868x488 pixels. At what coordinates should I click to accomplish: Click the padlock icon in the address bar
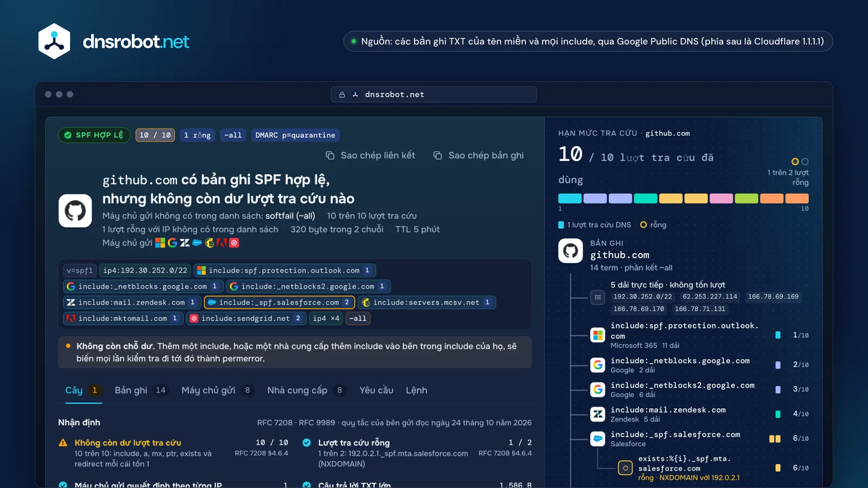coord(342,94)
